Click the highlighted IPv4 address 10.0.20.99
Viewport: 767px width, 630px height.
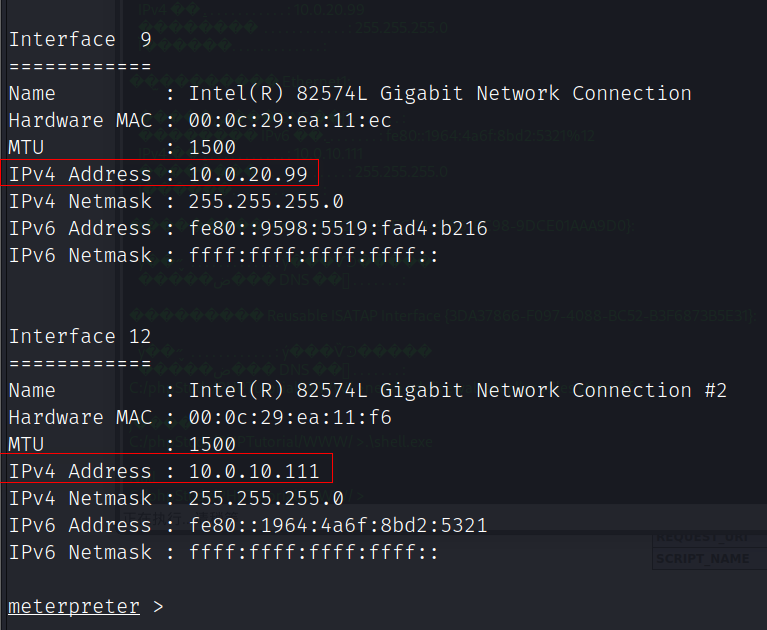point(248,174)
